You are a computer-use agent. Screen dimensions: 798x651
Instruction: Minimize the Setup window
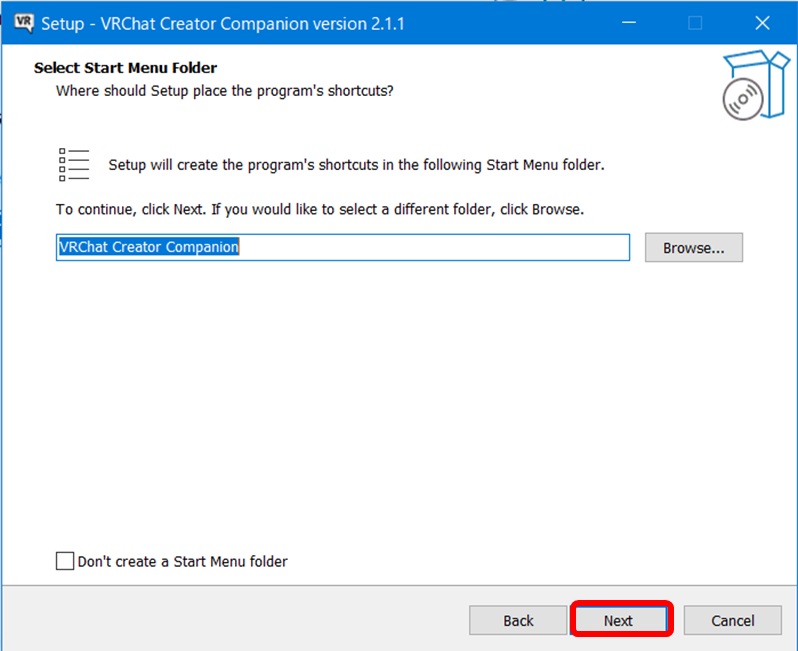(x=629, y=22)
